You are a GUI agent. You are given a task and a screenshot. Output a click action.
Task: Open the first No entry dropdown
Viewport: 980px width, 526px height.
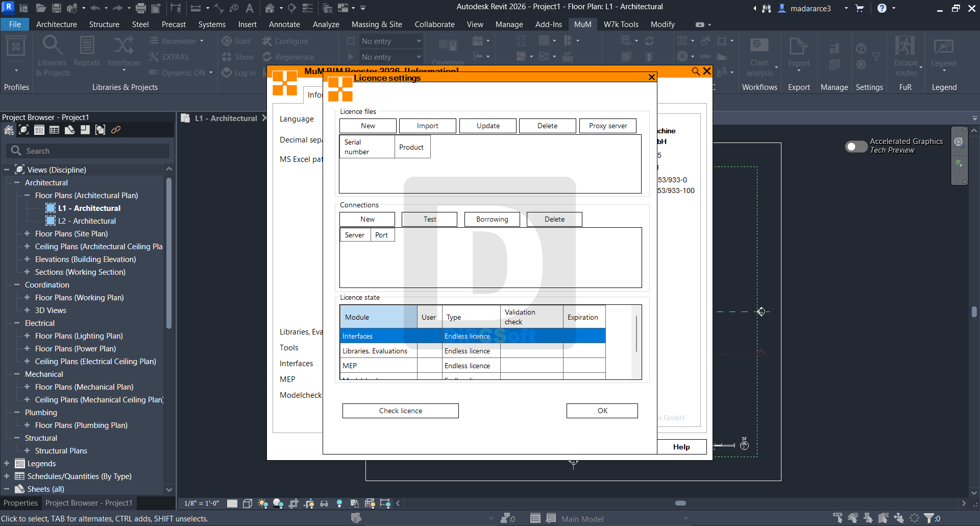pos(391,41)
